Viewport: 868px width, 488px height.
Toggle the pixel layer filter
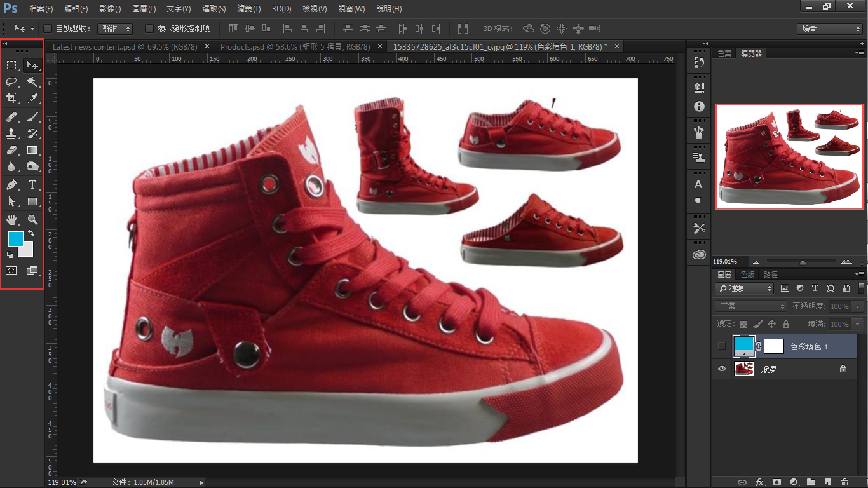[x=785, y=288]
